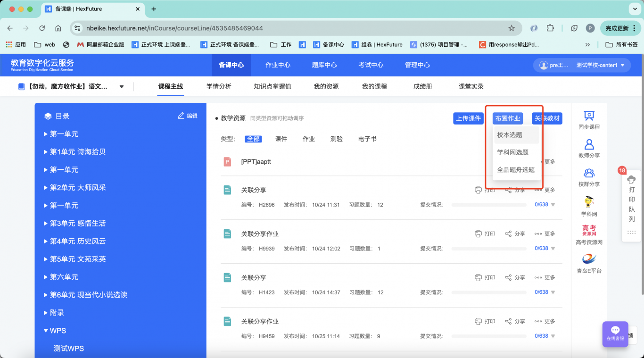Expand submission details for H9459
644x358 pixels.
click(553, 336)
